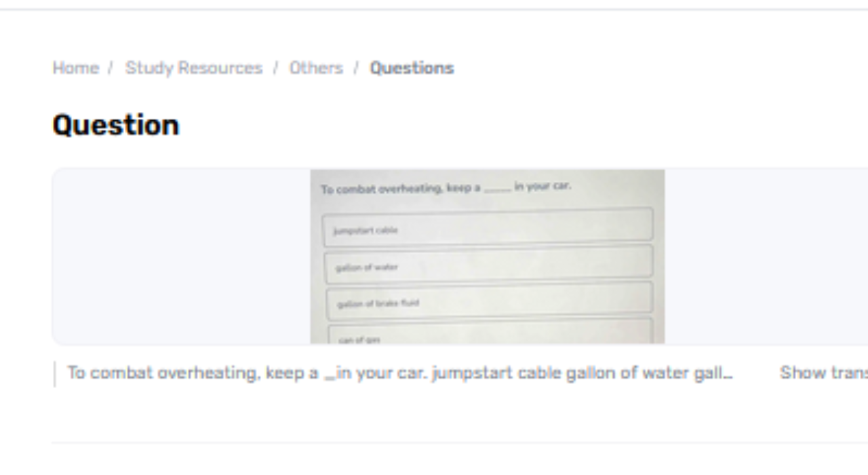Navigate to the Others breadcrumb category
Viewport: 868px width, 475px height.
tap(316, 68)
